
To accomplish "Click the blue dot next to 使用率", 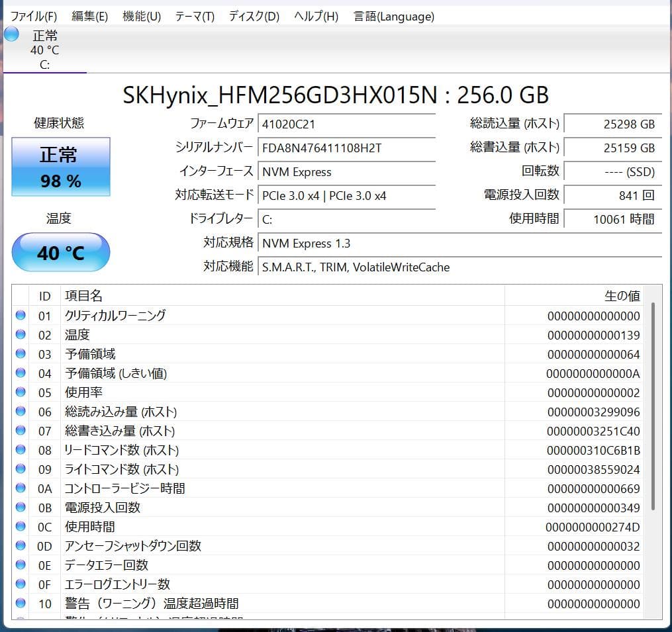I will 20,392.
